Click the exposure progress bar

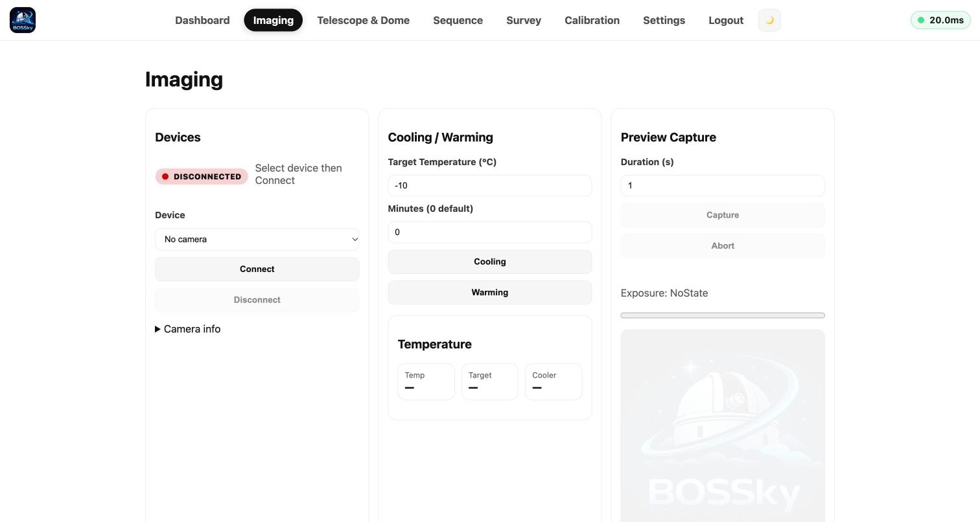pyautogui.click(x=723, y=315)
